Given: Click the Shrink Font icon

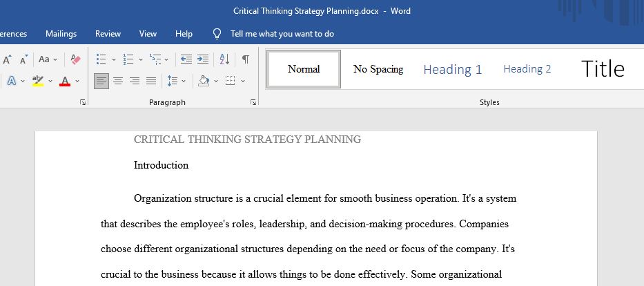Looking at the screenshot, I should (24, 59).
